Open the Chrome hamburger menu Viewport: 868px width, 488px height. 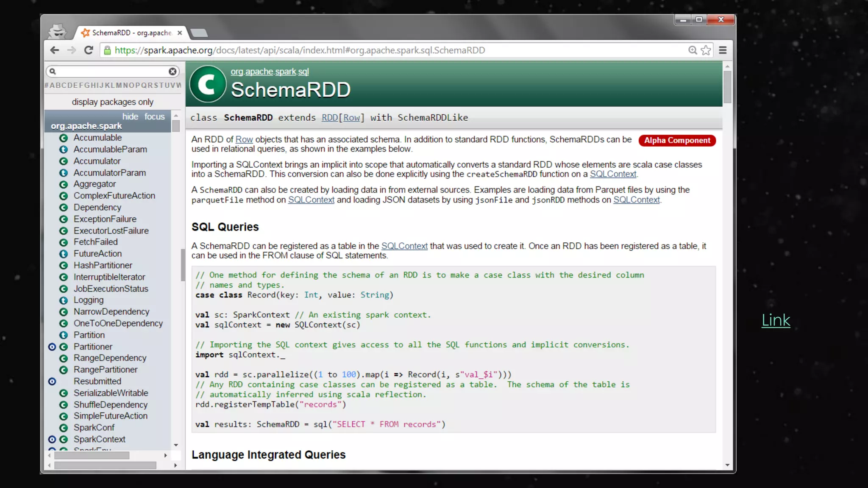point(723,50)
